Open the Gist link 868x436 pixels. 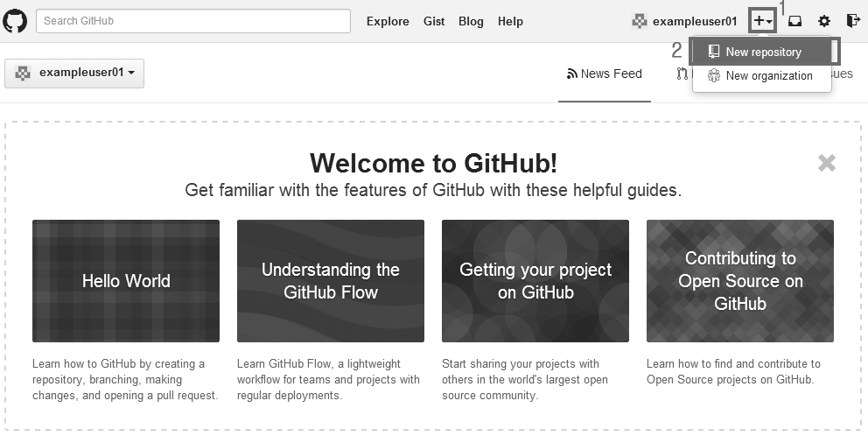[434, 21]
